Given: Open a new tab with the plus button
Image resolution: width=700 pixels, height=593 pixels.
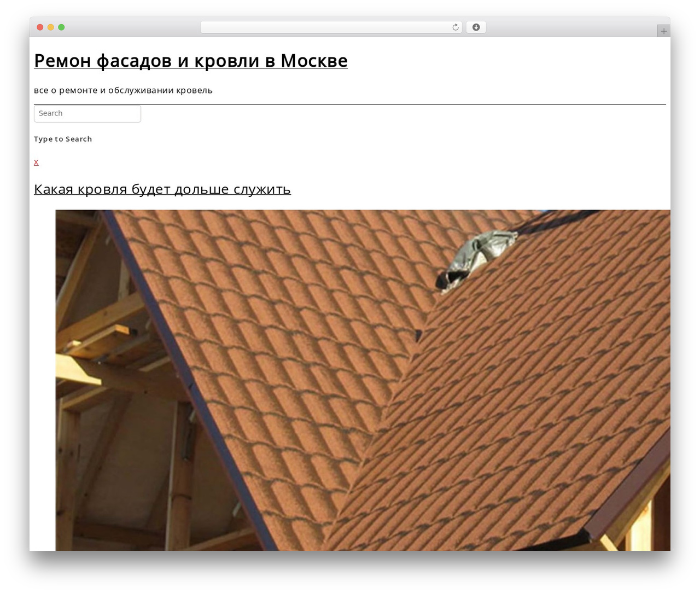Looking at the screenshot, I should [x=663, y=31].
